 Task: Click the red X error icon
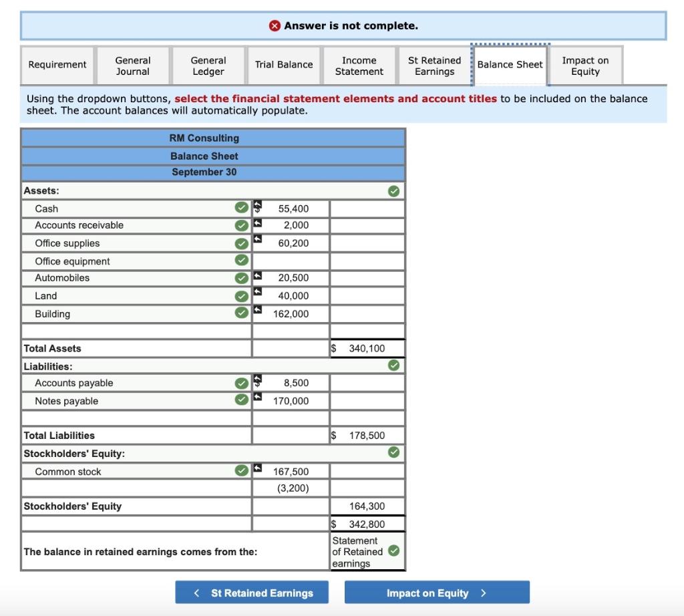pyautogui.click(x=275, y=26)
